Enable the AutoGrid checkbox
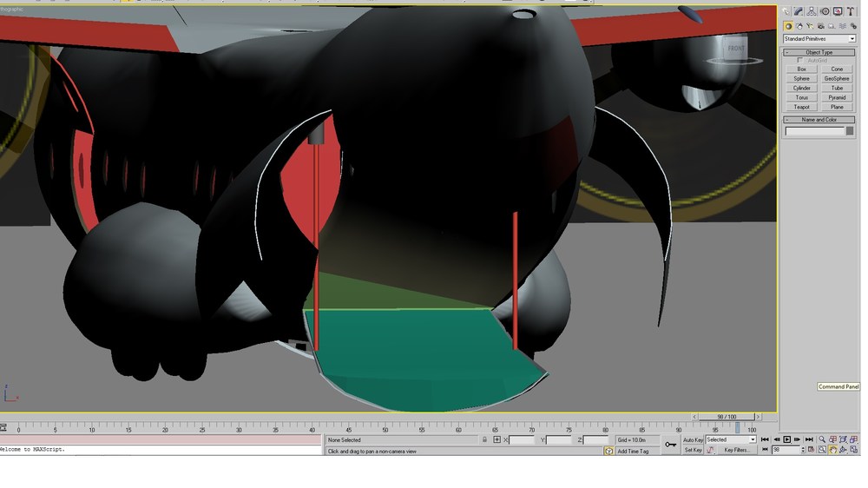This screenshot has width=868, height=488. [x=800, y=61]
